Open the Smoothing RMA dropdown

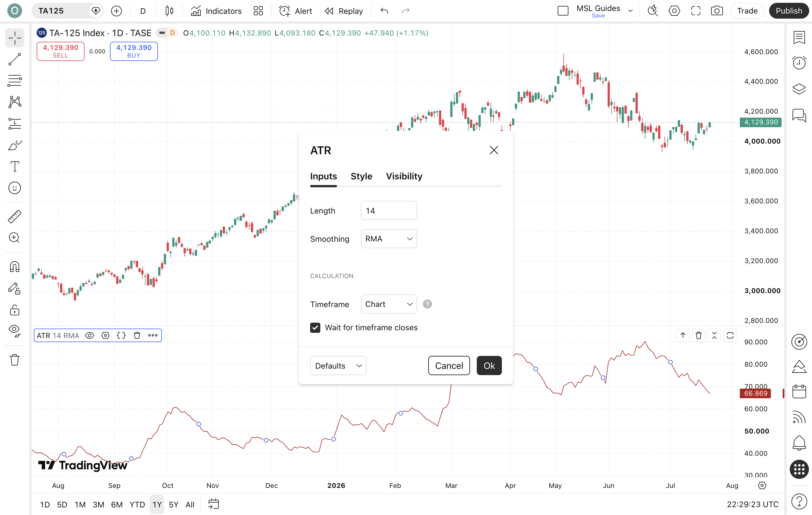[x=389, y=239]
